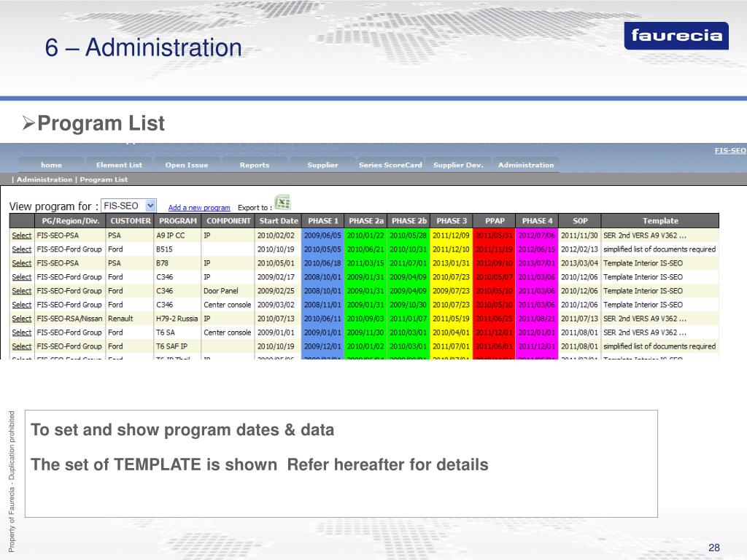Screen dimensions: 747x560
Task: Select the Supplier tab
Action: click(322, 165)
